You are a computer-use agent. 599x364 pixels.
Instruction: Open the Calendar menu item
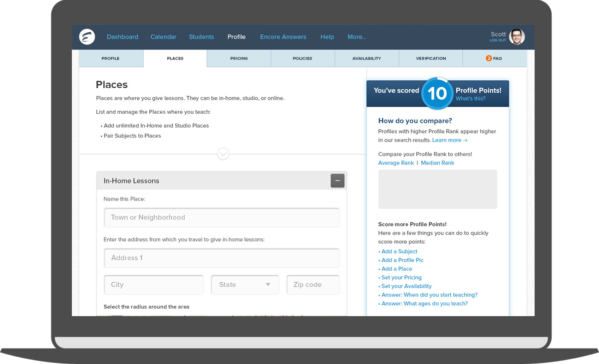(163, 37)
